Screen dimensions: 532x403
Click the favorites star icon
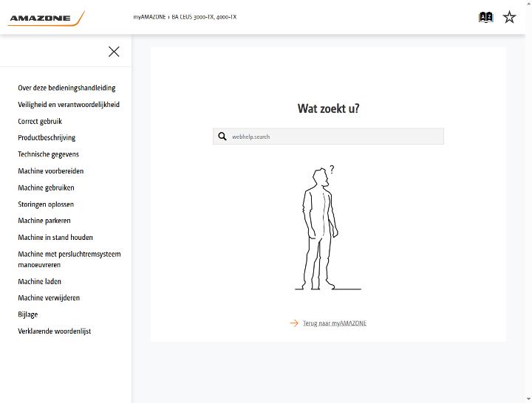tap(509, 17)
